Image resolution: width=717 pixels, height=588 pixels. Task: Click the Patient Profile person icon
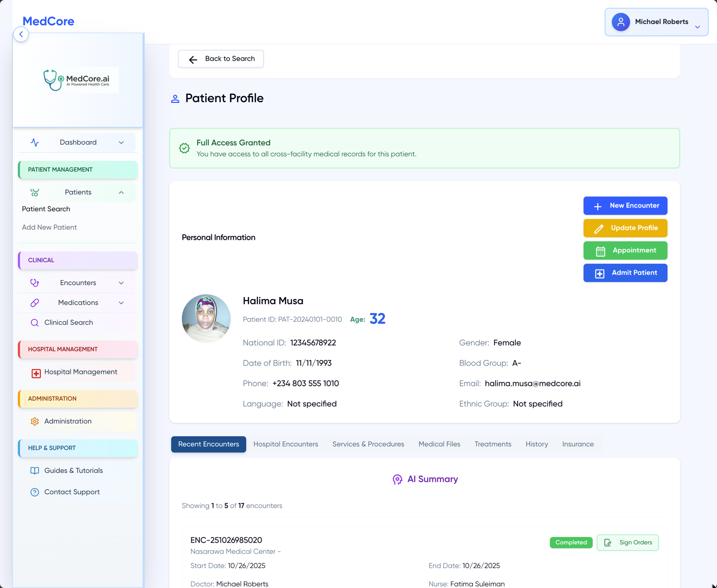tap(175, 99)
